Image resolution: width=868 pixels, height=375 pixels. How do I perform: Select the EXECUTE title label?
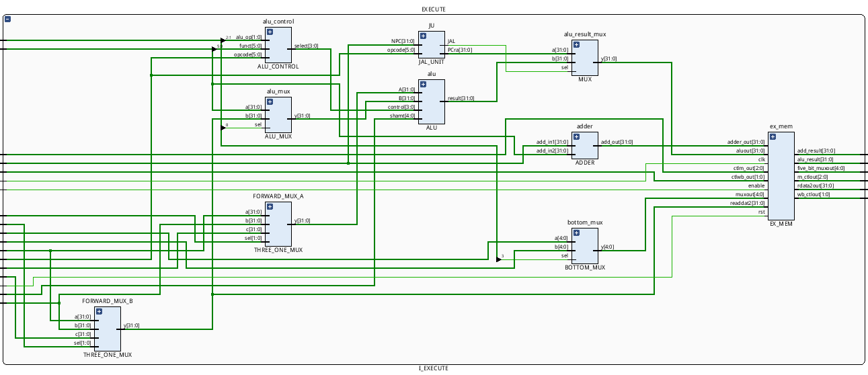[x=434, y=9]
